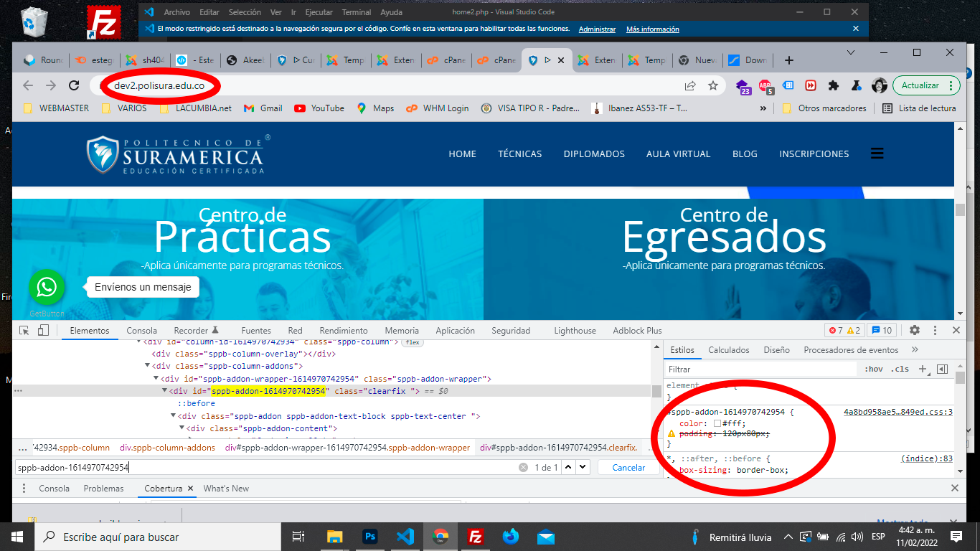The image size is (980, 551).
Task: Open the hamburger menu on the website
Action: tap(877, 154)
